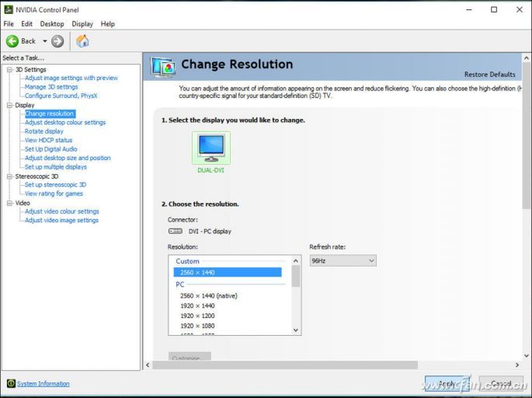
Task: Open Rotate display task
Action: click(44, 131)
